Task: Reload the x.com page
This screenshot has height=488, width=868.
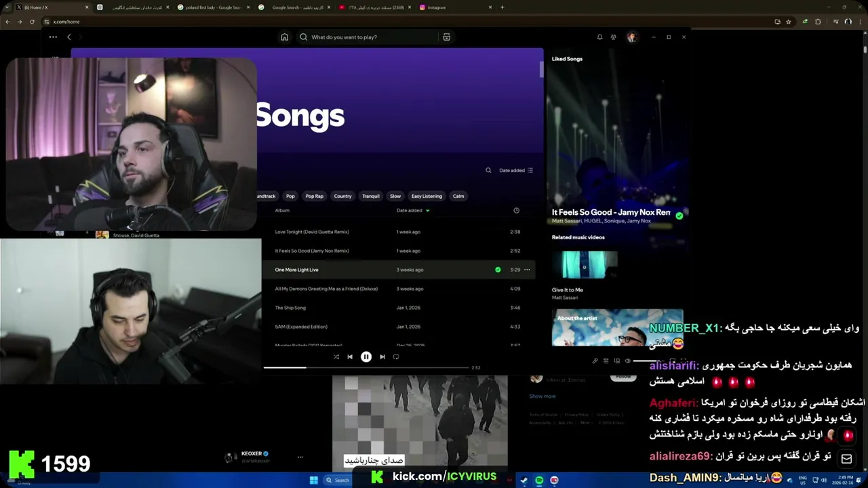Action: click(x=32, y=22)
